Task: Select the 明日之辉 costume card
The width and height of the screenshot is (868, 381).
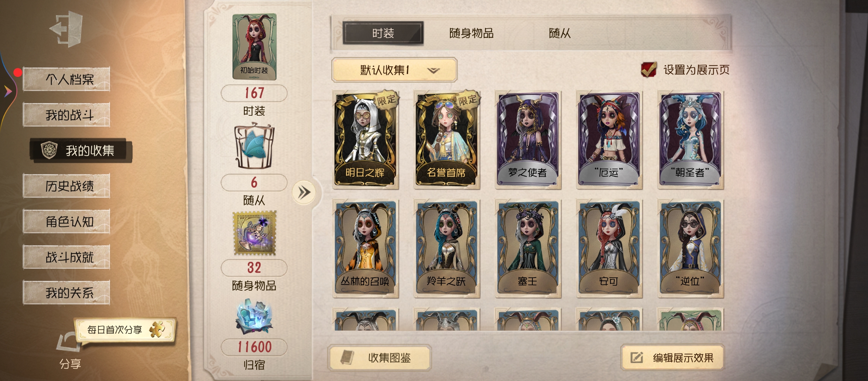Action: [x=366, y=140]
